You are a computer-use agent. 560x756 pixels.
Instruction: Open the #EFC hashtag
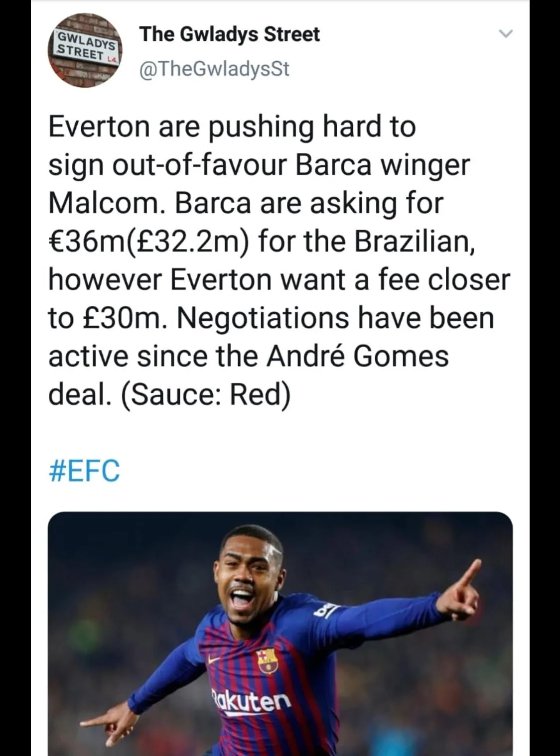click(84, 470)
